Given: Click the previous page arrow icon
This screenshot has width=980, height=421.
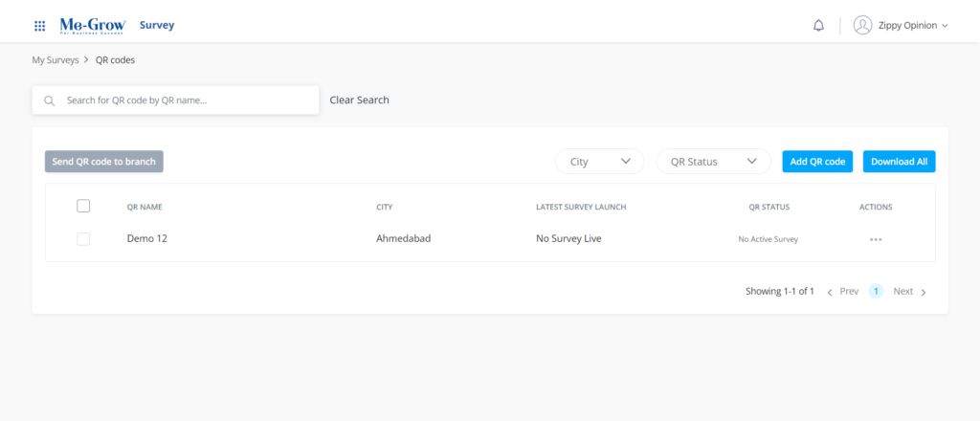Looking at the screenshot, I should click(x=830, y=292).
